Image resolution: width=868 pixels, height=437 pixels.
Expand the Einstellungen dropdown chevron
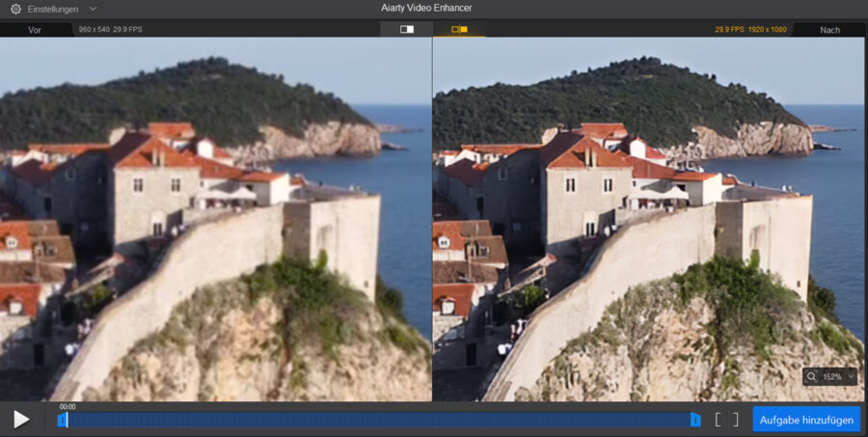point(93,9)
